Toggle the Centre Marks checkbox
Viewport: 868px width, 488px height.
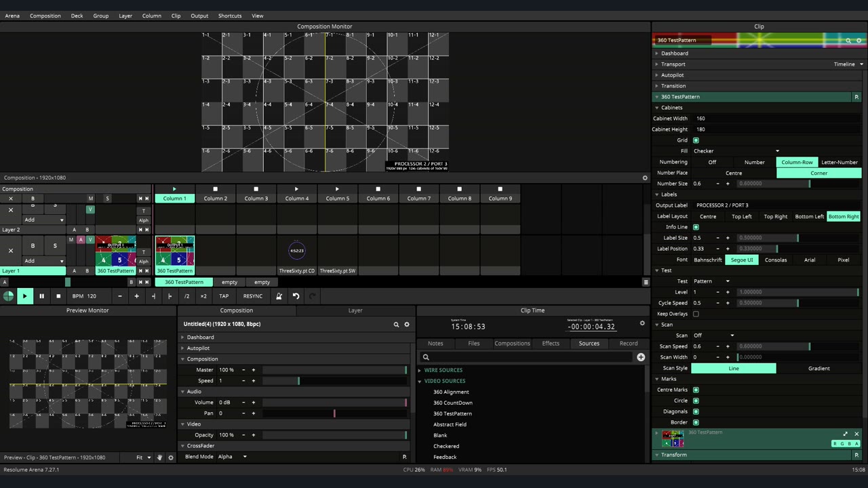click(x=696, y=390)
